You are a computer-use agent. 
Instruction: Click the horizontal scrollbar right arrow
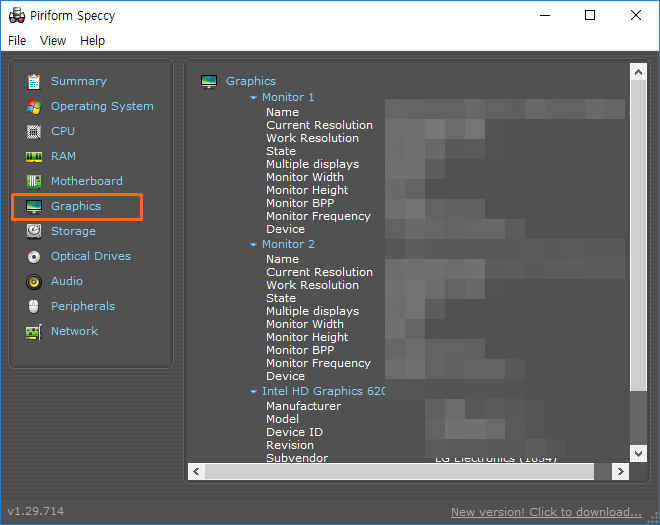click(x=620, y=471)
